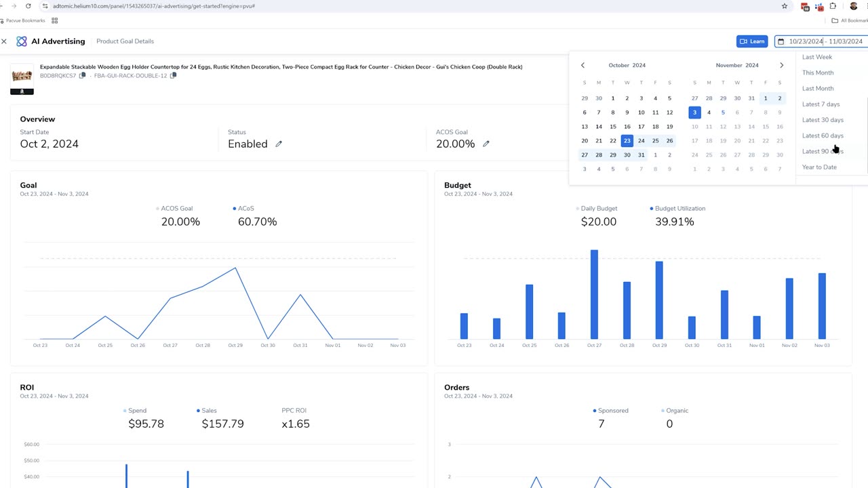Click the November 2024 month header
Image resolution: width=868 pixels, height=488 pixels.
pyautogui.click(x=737, y=65)
